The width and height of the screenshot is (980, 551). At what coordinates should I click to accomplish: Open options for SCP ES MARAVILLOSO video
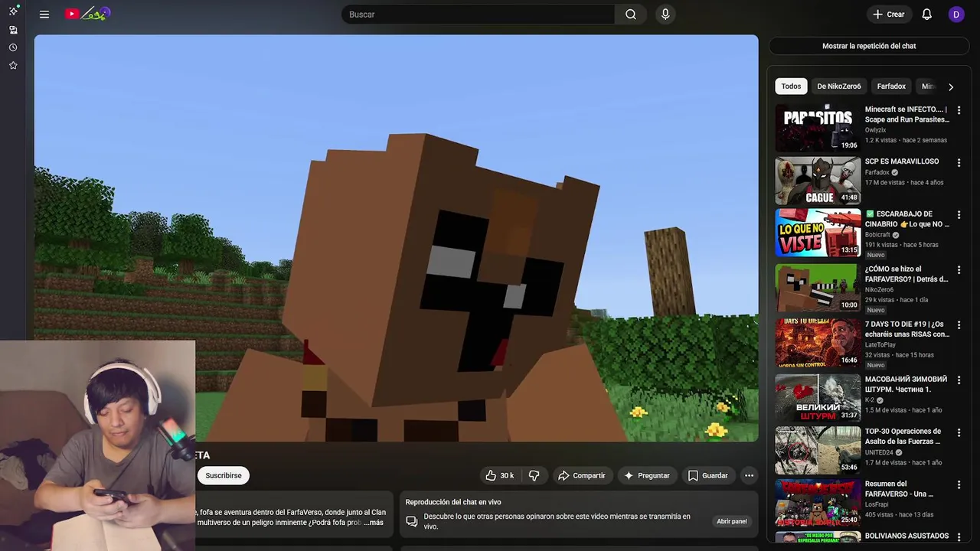[959, 162]
